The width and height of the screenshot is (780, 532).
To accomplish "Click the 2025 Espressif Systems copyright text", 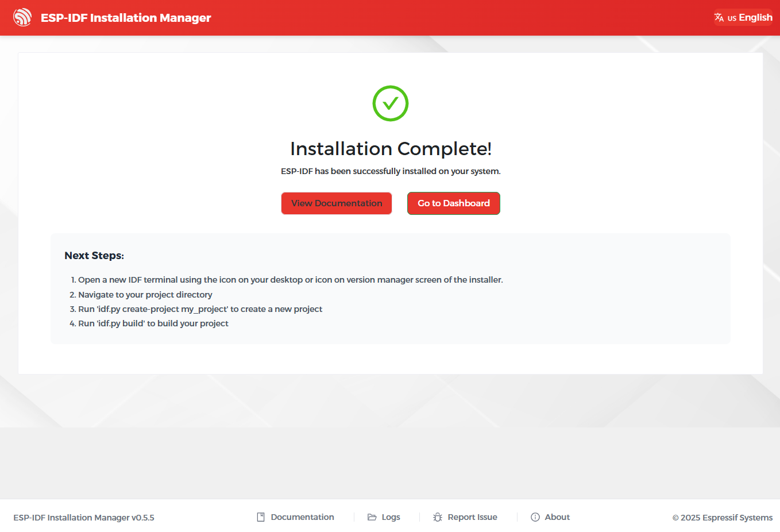I will point(722,517).
